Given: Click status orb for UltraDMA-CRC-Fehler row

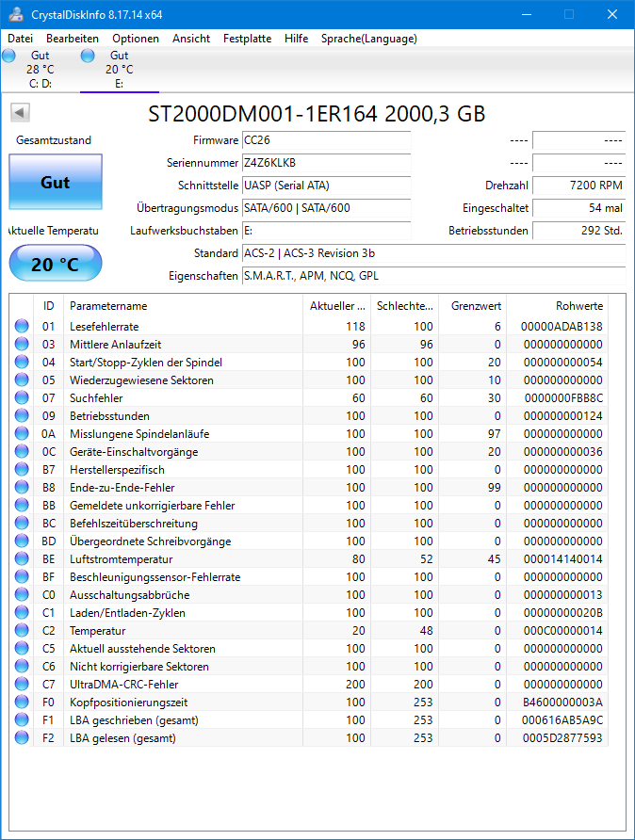Looking at the screenshot, I should coord(22,684).
